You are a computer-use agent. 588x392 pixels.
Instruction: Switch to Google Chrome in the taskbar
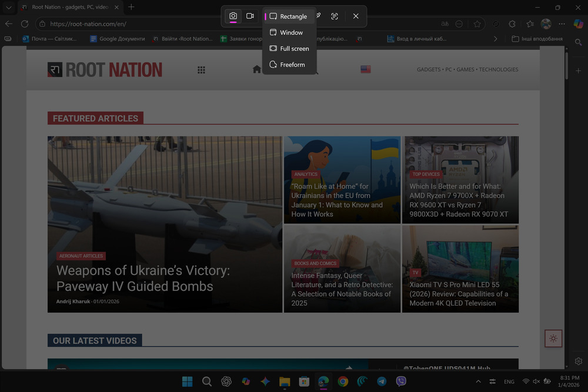pyautogui.click(x=343, y=381)
